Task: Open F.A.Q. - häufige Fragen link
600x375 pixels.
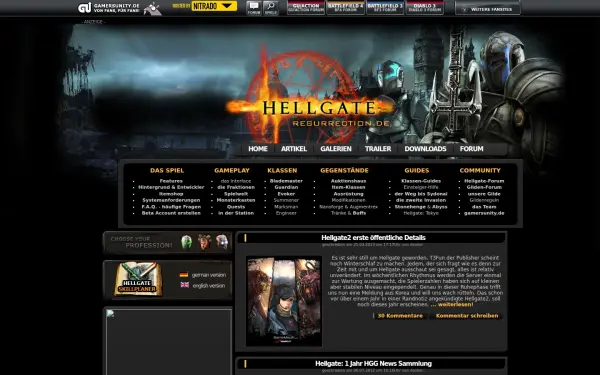Action: (171, 207)
